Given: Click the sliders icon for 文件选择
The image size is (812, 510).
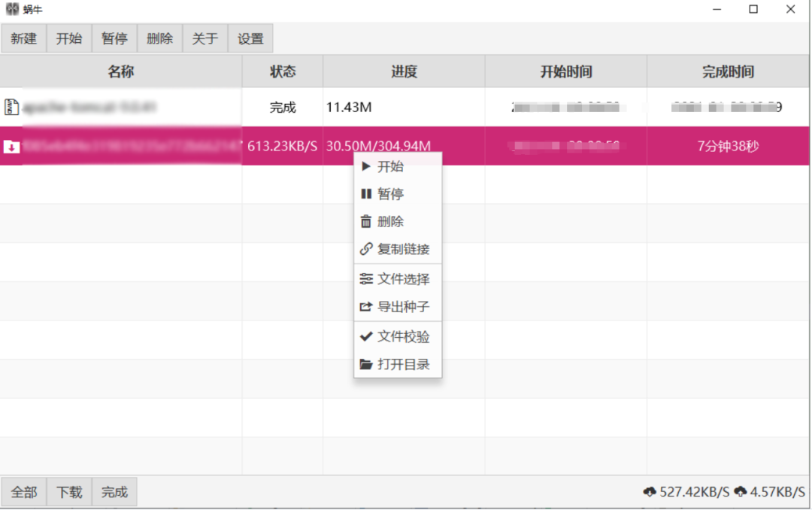Looking at the screenshot, I should pyautogui.click(x=366, y=279).
